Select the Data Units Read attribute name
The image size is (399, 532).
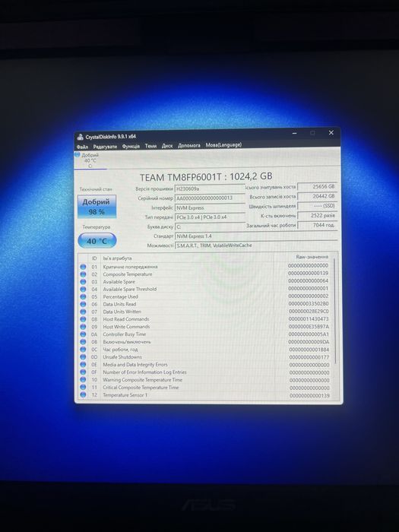point(119,304)
